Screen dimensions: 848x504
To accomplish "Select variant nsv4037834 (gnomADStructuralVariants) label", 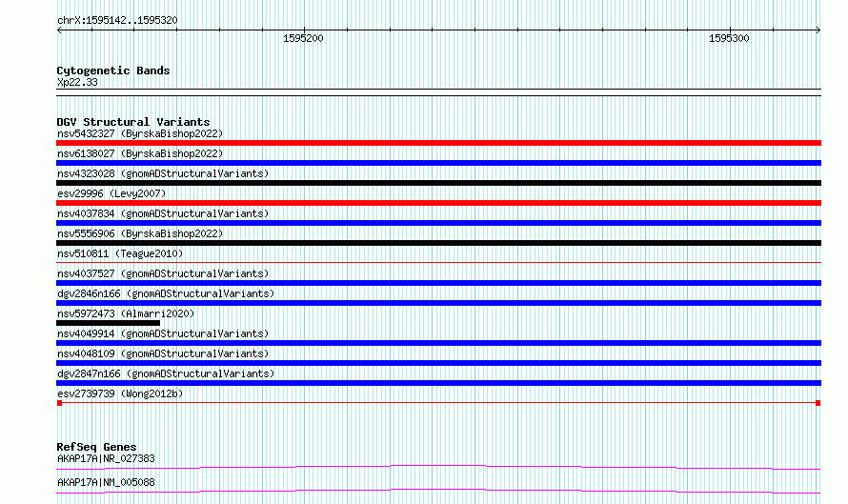I will [163, 213].
